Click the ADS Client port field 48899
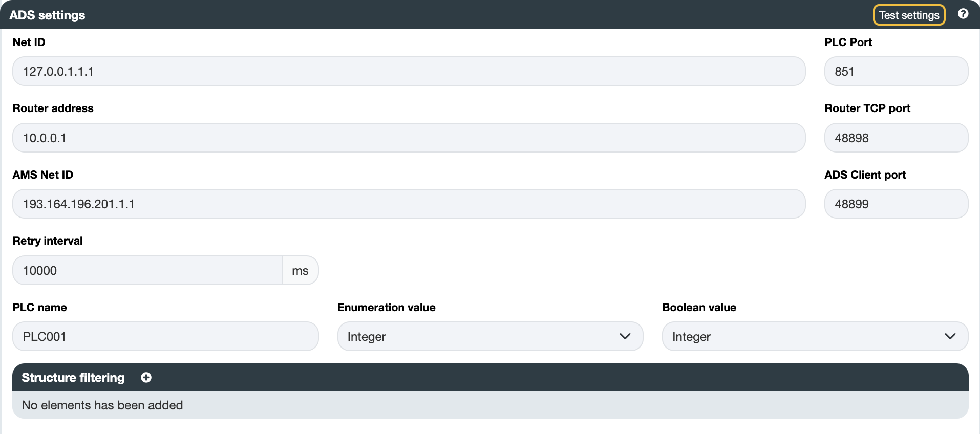 click(896, 204)
